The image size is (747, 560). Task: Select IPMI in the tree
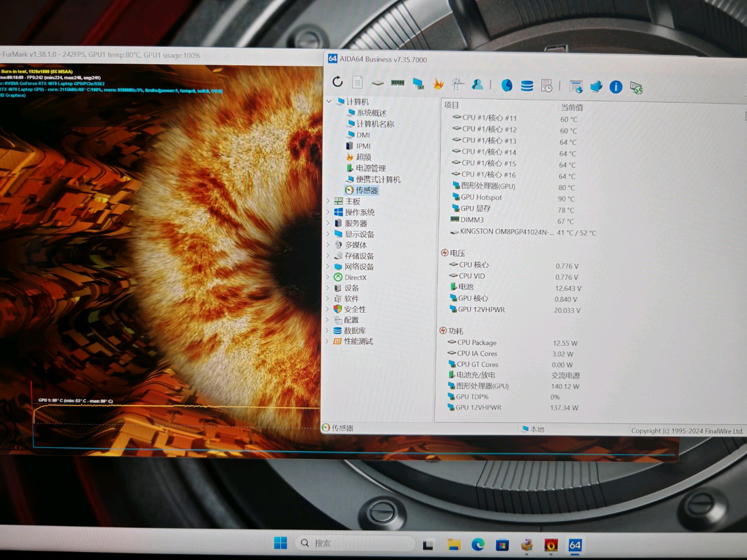click(363, 146)
